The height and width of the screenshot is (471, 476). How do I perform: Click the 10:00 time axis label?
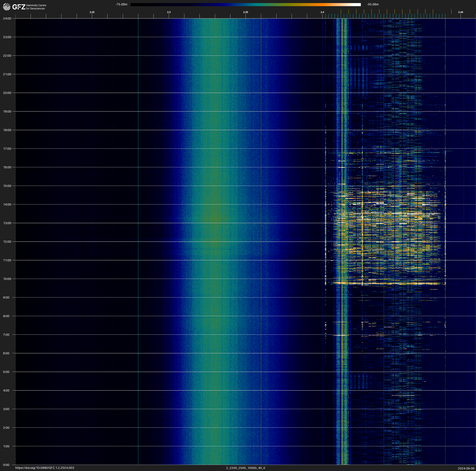(x=7, y=279)
